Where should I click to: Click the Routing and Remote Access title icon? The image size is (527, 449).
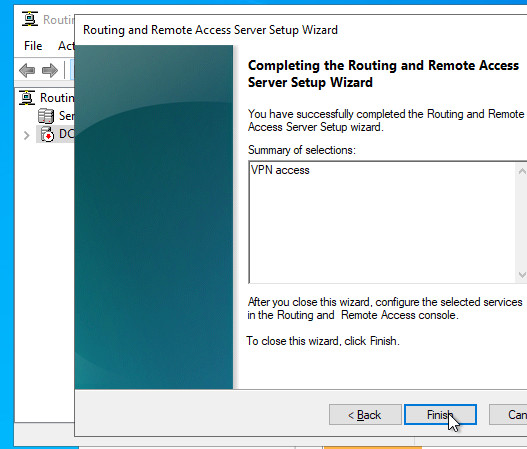(30, 19)
